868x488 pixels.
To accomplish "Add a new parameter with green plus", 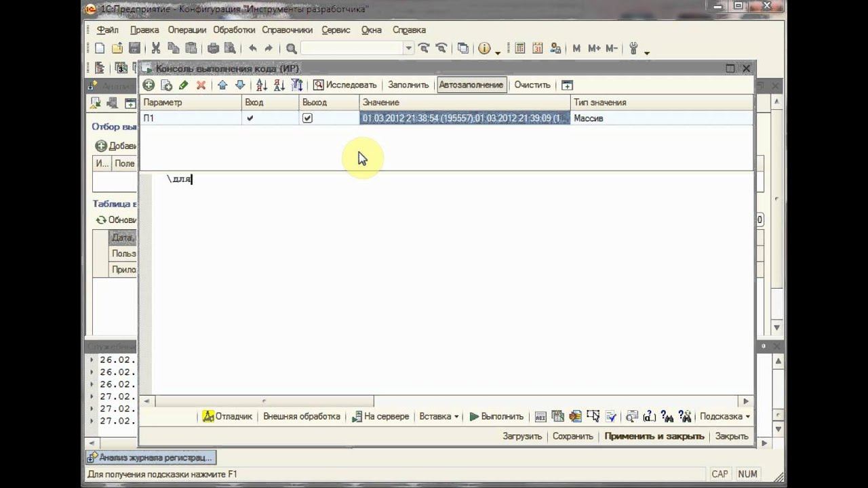I will 149,85.
